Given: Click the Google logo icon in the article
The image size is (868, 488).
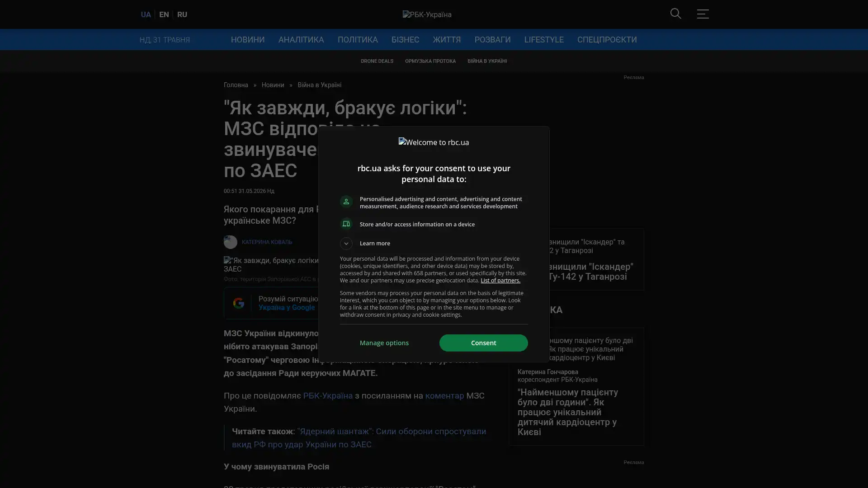Looking at the screenshot, I should click(238, 303).
